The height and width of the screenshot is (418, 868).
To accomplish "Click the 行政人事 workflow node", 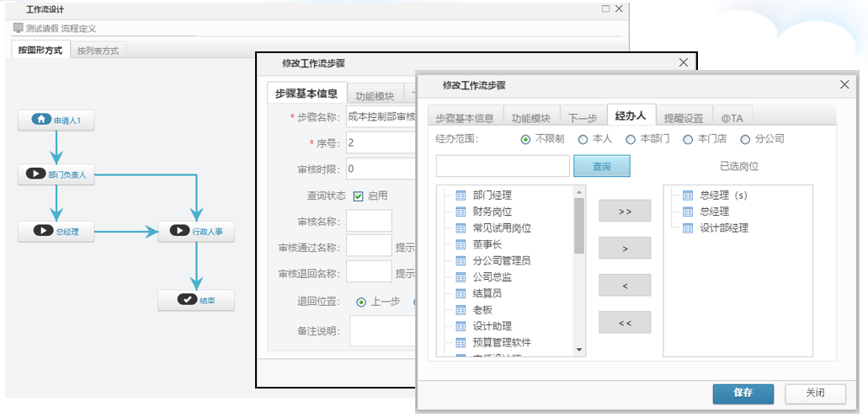I will tap(195, 231).
